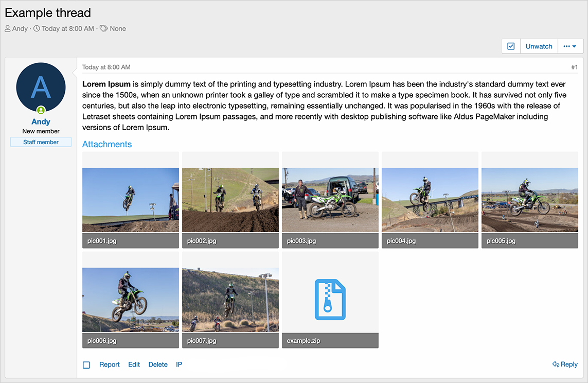
Task: Report this post
Action: coord(109,364)
